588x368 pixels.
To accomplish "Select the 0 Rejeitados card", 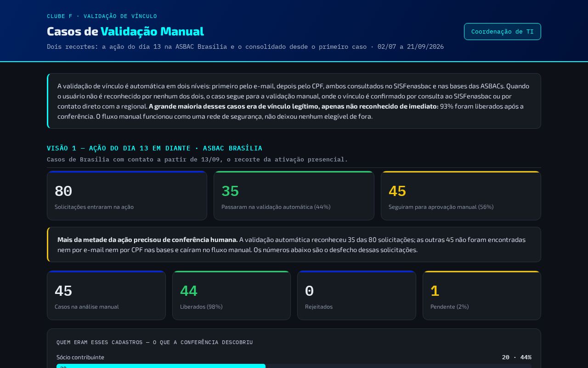I will 356,295.
